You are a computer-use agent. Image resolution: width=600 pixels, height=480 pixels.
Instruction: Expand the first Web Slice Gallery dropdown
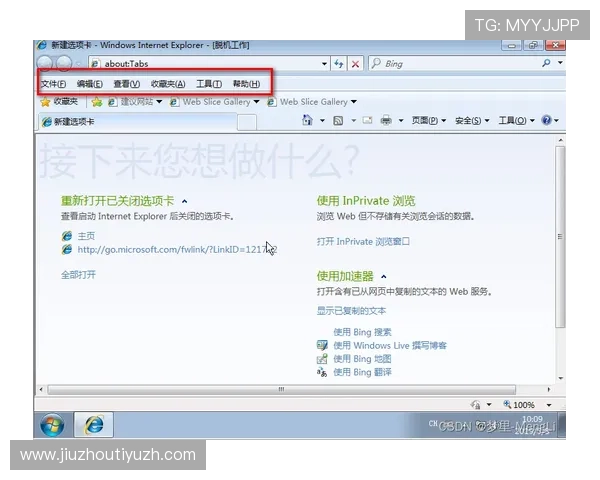click(256, 102)
